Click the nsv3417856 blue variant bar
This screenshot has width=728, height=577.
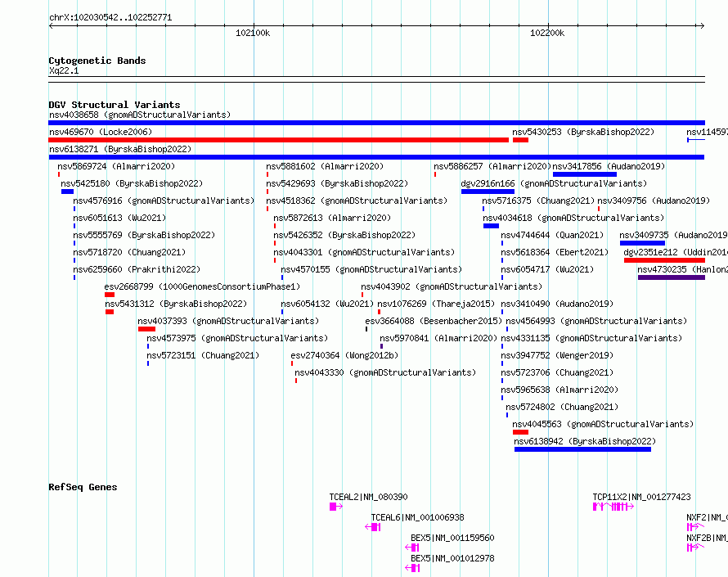click(x=585, y=174)
